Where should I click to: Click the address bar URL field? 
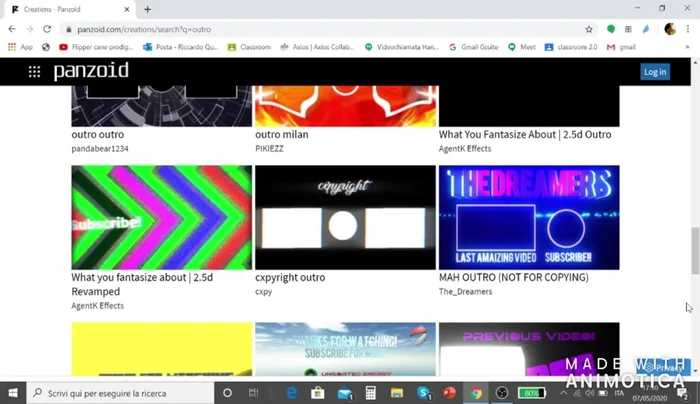[x=300, y=29]
